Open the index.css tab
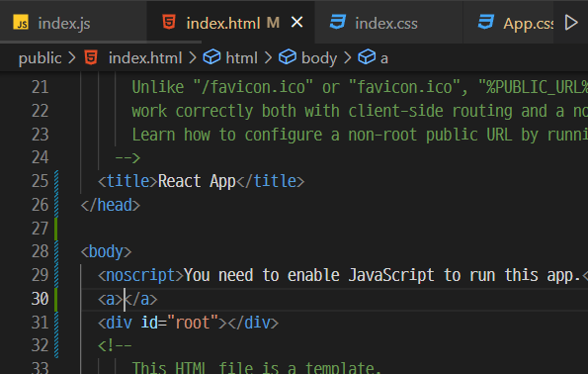The width and height of the screenshot is (588, 374). (388, 23)
